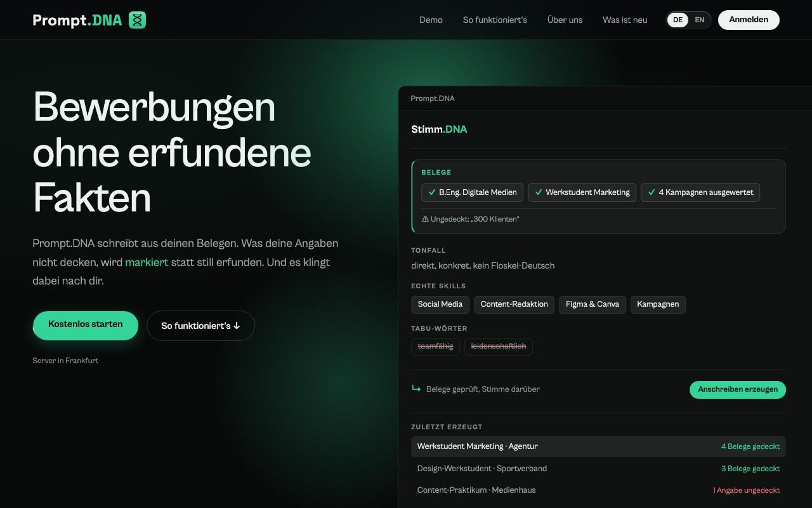Image resolution: width=812 pixels, height=508 pixels.
Task: Toggle the 4 Kampagnen ausgewertet chip
Action: pos(700,192)
